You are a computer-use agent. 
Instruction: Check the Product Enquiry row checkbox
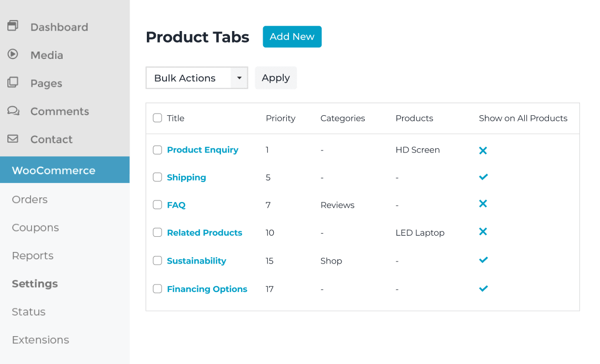(x=157, y=150)
